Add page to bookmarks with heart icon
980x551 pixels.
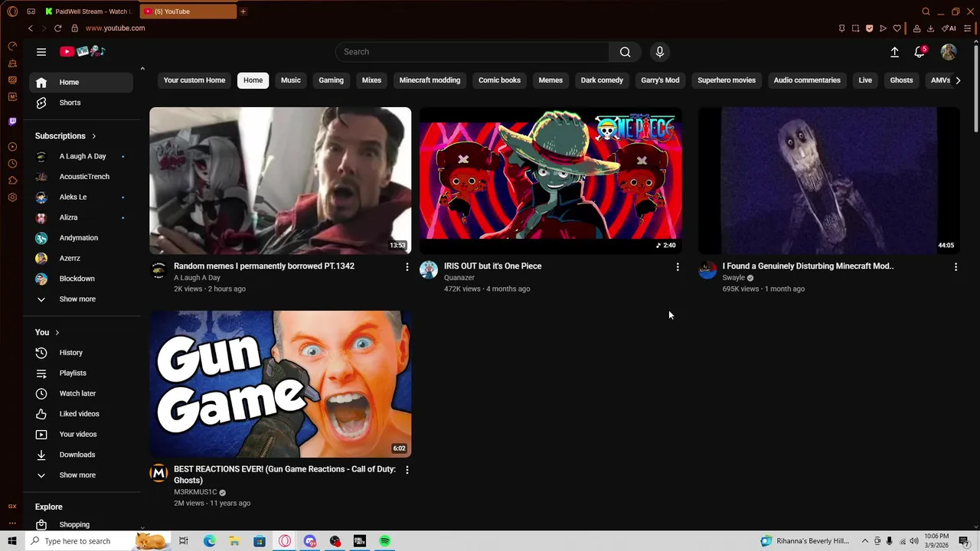(897, 28)
